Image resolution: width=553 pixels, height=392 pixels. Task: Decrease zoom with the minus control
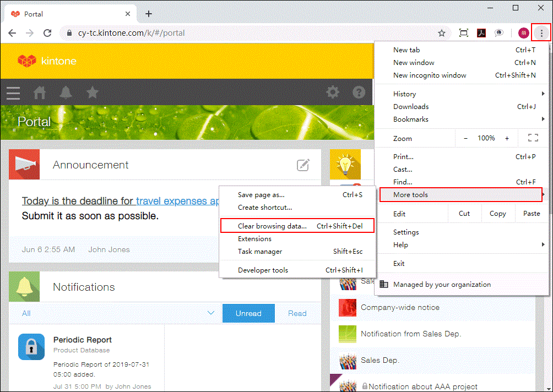(x=465, y=138)
